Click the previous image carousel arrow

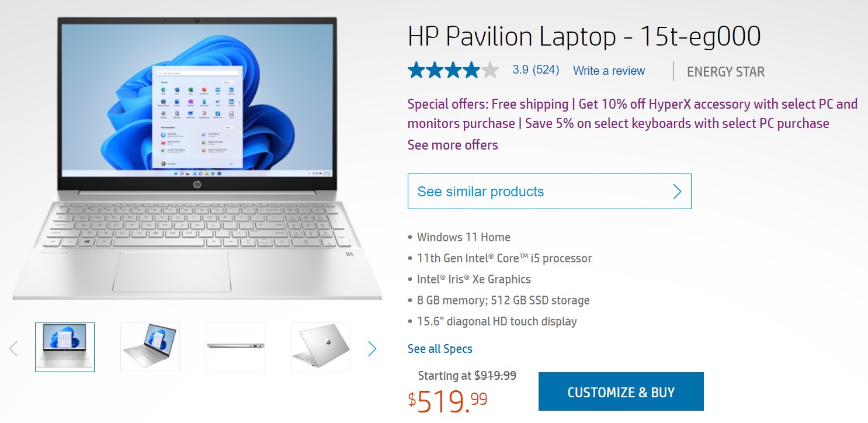tap(13, 349)
